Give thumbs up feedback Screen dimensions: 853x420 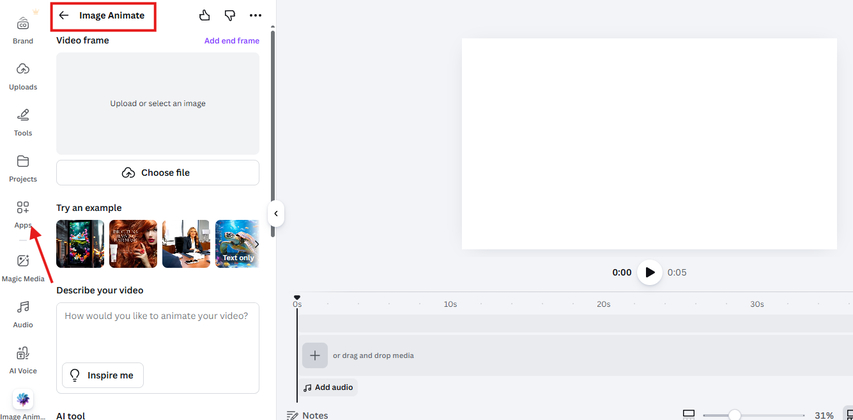point(205,15)
